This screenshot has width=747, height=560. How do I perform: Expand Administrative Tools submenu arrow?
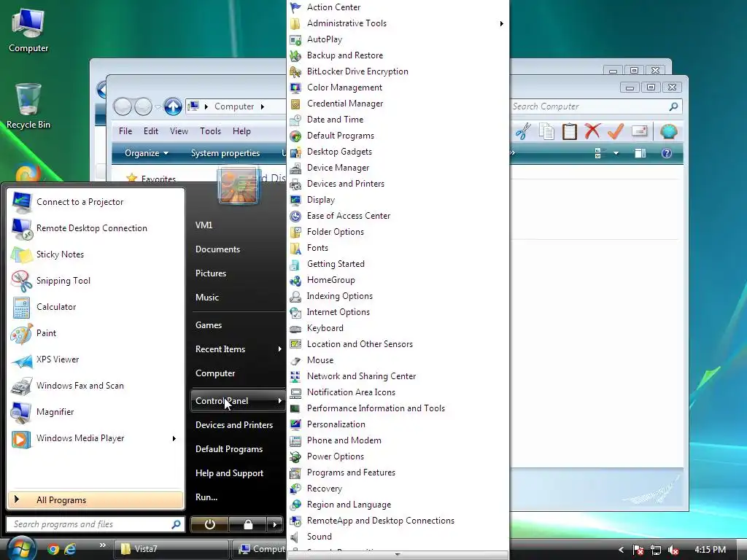pos(502,23)
